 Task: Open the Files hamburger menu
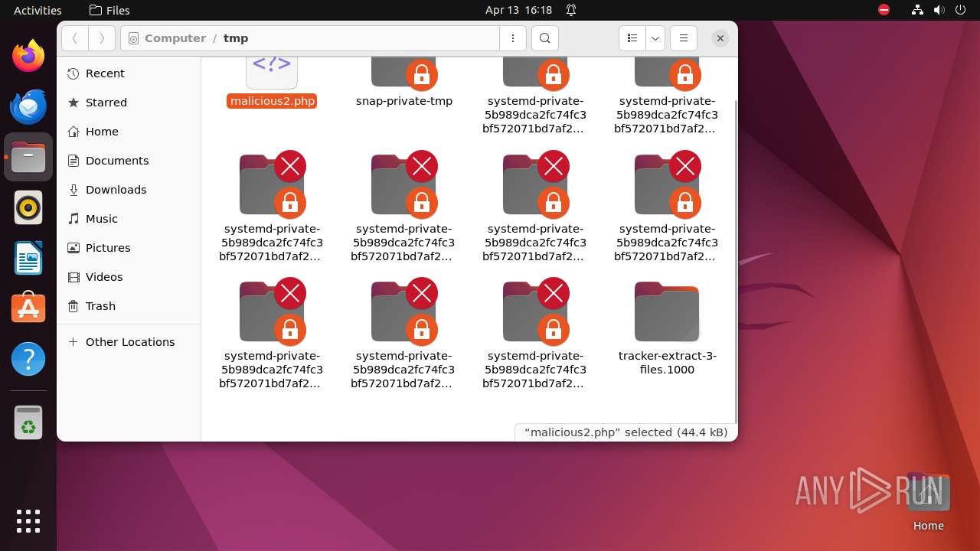tap(684, 38)
